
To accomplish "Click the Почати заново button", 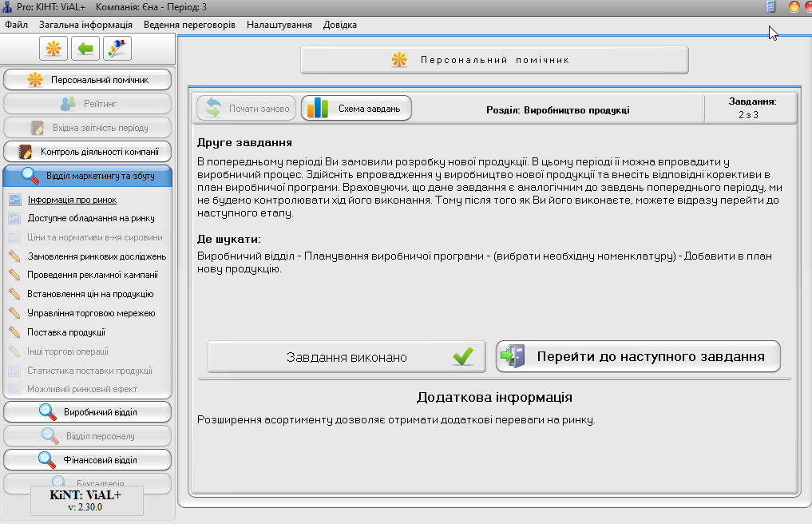I will [x=247, y=109].
